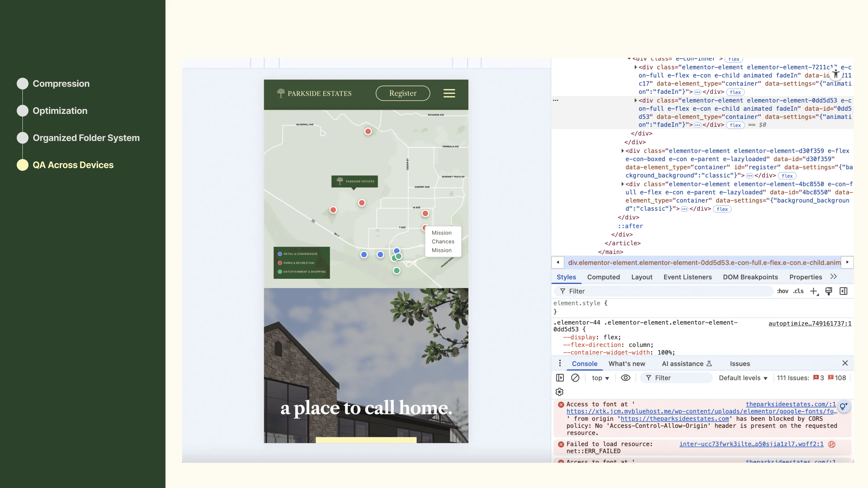
Task: Toggle computed styles sidebar icon
Action: click(x=843, y=291)
